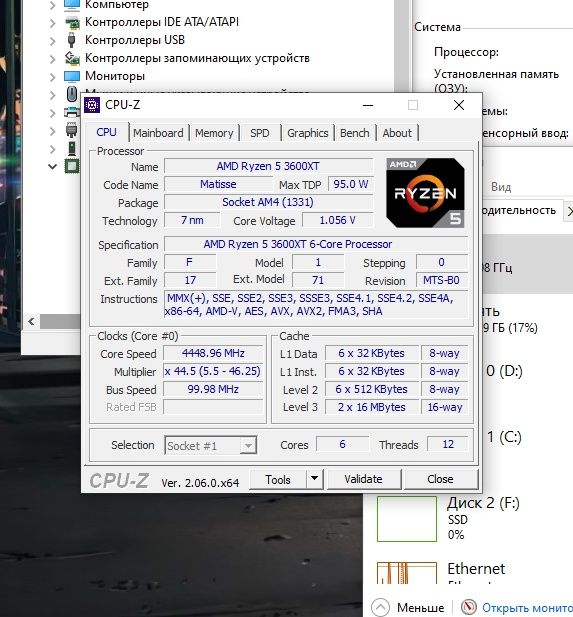Click the Core Voltage value 1.056 V
573x617 pixels.
coord(337,220)
